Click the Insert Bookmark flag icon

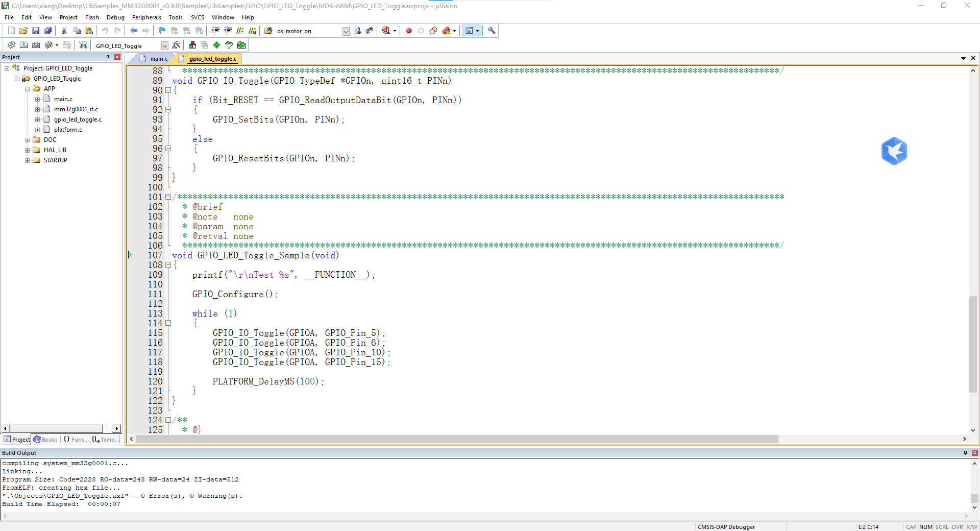pos(162,31)
